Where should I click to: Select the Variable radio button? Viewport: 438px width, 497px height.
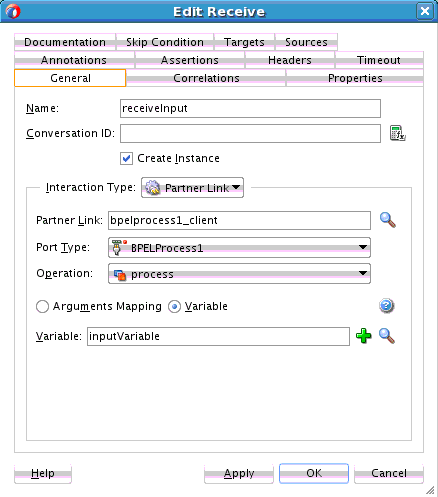(x=174, y=306)
